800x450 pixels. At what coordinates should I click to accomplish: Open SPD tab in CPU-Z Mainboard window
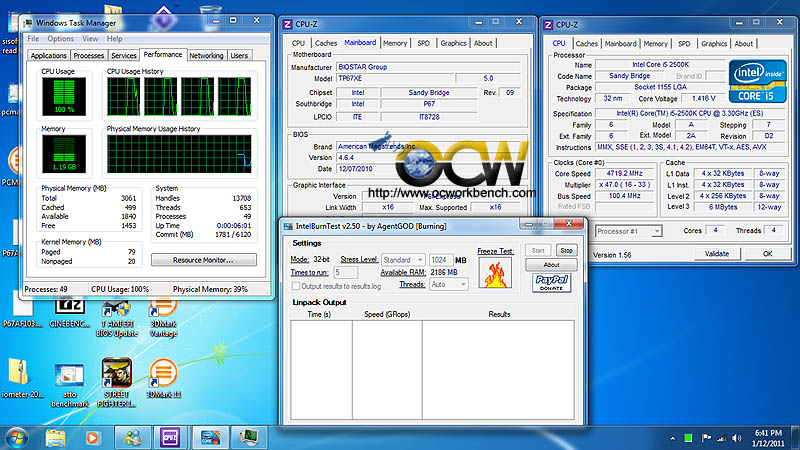coord(423,43)
